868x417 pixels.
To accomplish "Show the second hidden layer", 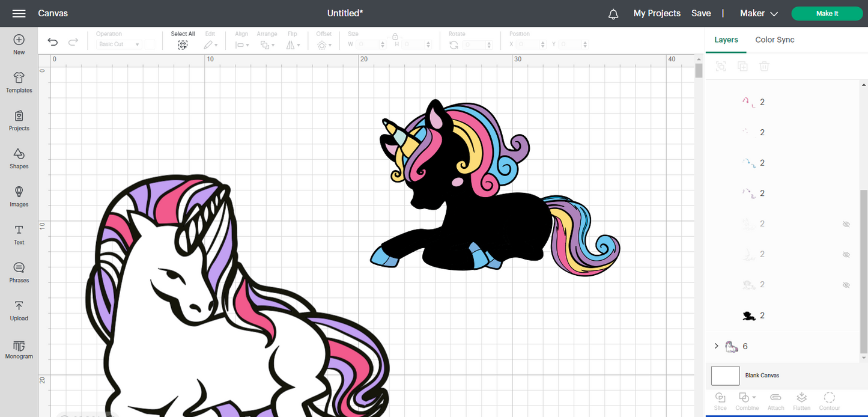I will pos(846,254).
